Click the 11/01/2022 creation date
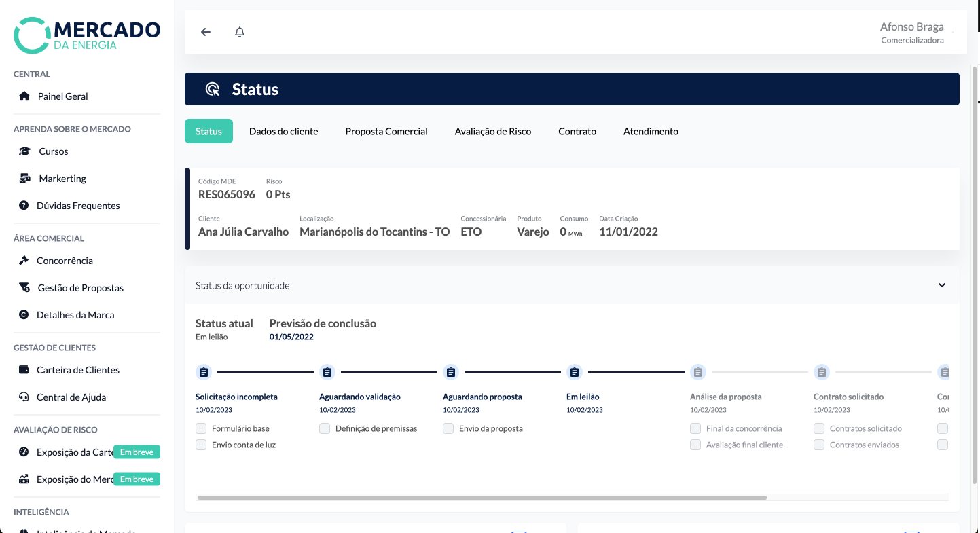Image resolution: width=980 pixels, height=533 pixels. click(628, 232)
